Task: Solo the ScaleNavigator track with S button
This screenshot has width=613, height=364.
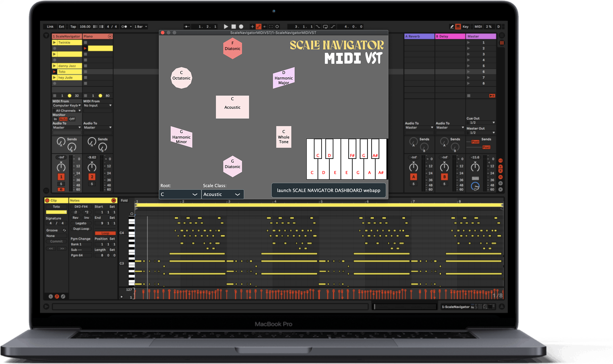Action: coord(61,184)
